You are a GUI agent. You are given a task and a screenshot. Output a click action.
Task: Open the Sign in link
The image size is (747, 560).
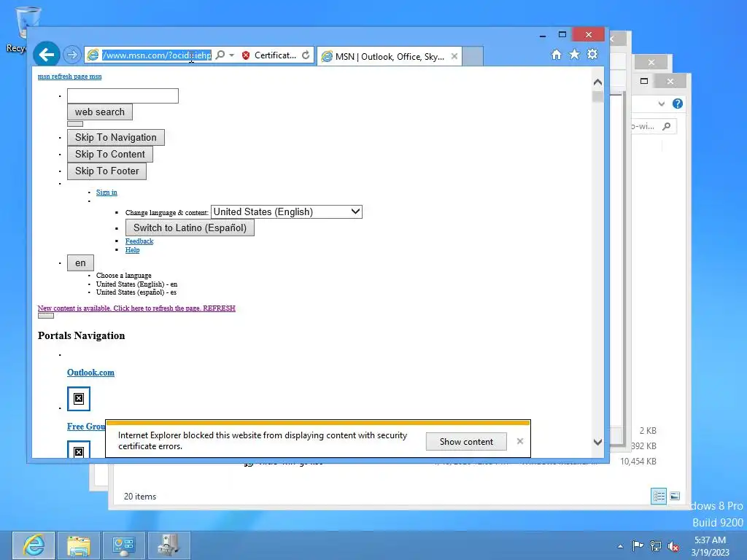(107, 192)
